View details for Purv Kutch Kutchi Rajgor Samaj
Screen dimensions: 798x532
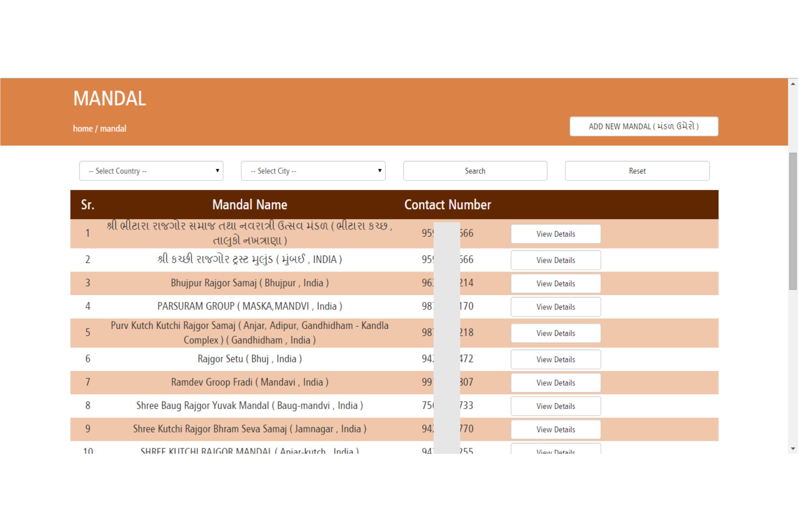pos(556,333)
